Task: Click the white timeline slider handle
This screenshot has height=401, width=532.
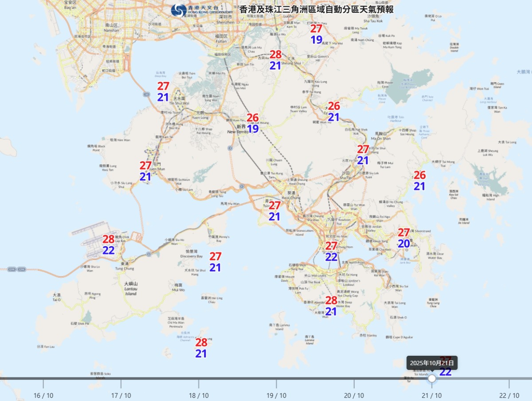Action: pos(432,378)
